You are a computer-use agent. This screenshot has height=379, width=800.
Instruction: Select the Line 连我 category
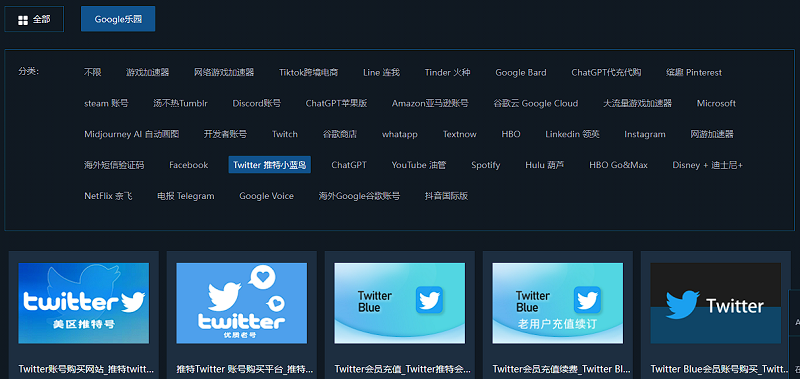tap(382, 72)
